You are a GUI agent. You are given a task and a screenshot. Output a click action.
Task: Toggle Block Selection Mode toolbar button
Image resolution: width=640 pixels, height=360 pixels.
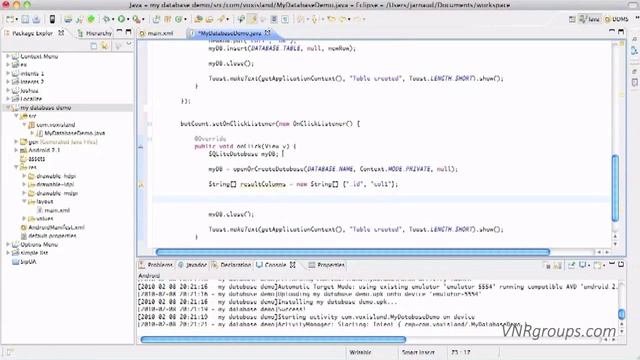(x=274, y=19)
